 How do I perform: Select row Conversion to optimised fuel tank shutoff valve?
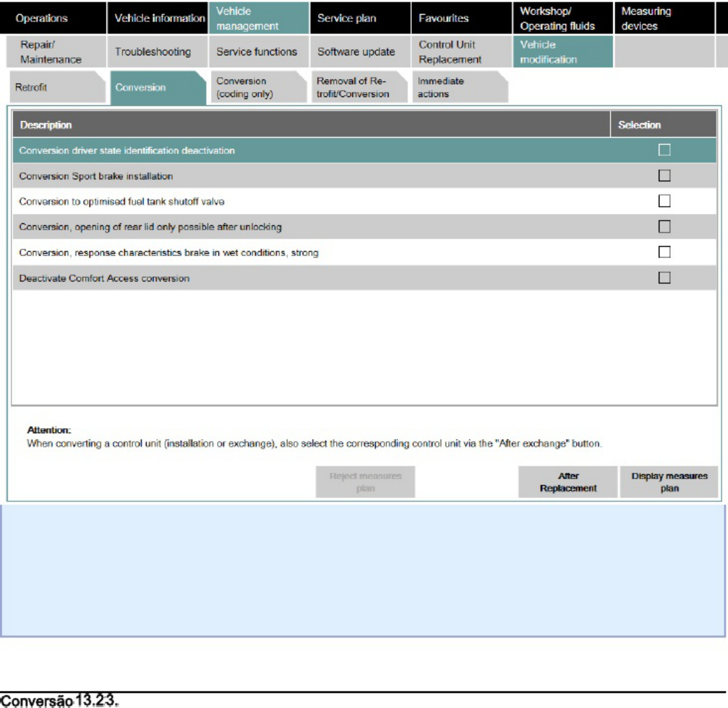[x=364, y=201]
